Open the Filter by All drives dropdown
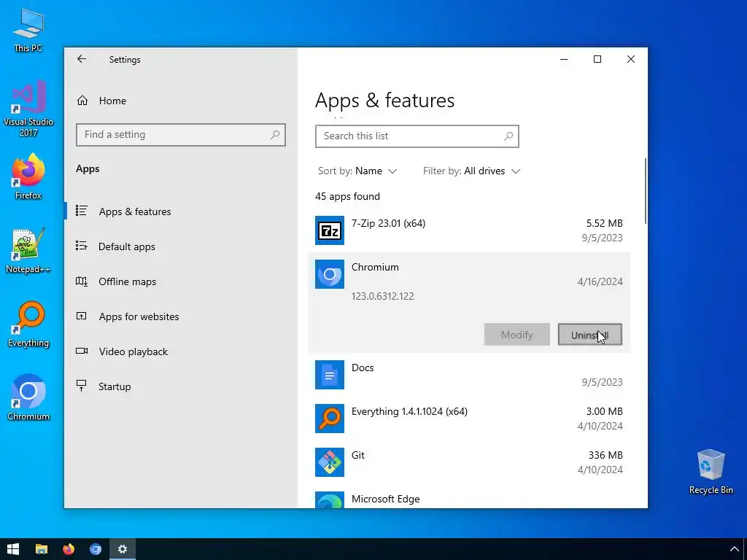747x560 pixels. 472,171
